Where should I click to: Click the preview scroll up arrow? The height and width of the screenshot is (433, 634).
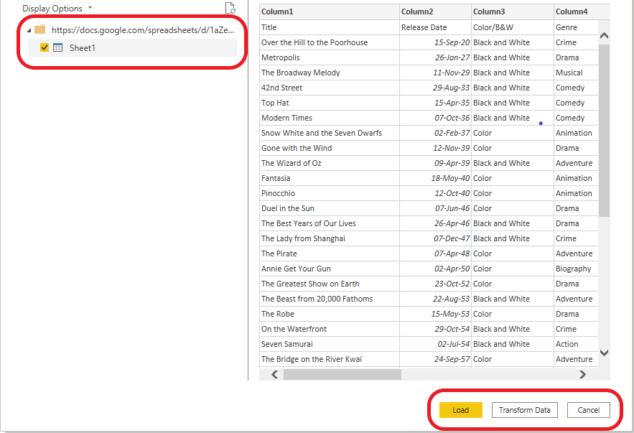(604, 36)
